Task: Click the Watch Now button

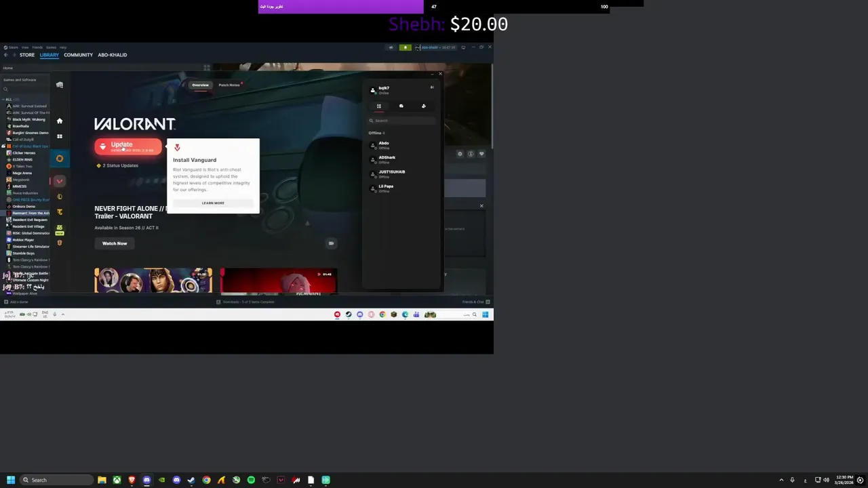Action: (115, 243)
